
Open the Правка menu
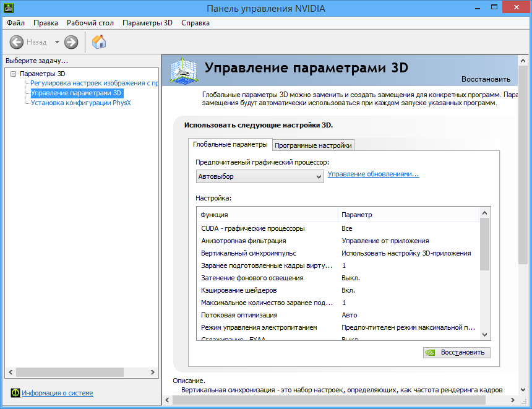[x=45, y=23]
